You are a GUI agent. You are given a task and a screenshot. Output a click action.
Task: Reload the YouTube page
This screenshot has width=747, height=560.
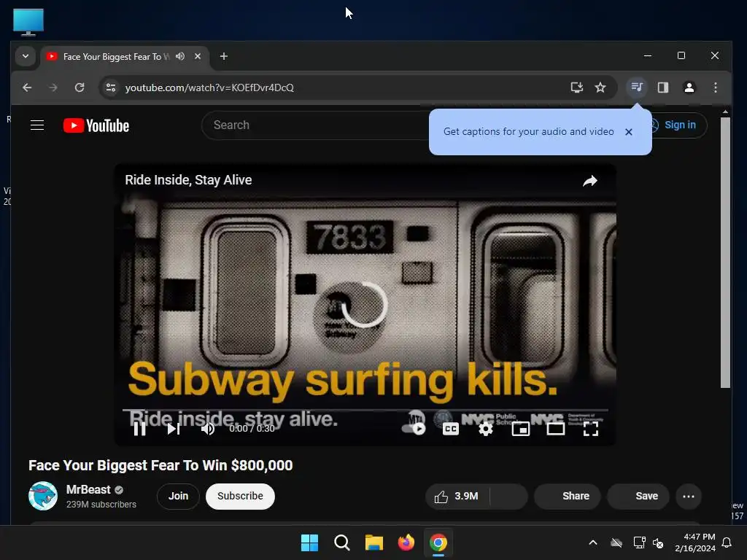pyautogui.click(x=80, y=87)
